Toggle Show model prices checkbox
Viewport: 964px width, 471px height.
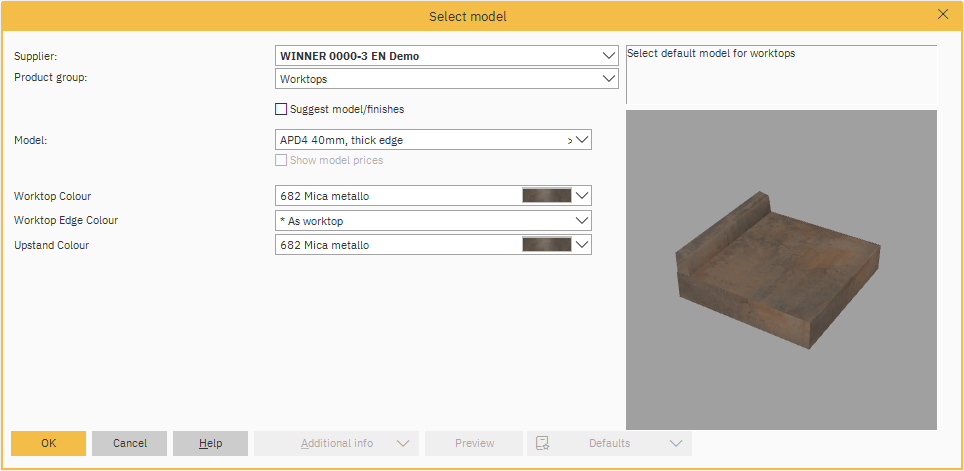[x=281, y=160]
